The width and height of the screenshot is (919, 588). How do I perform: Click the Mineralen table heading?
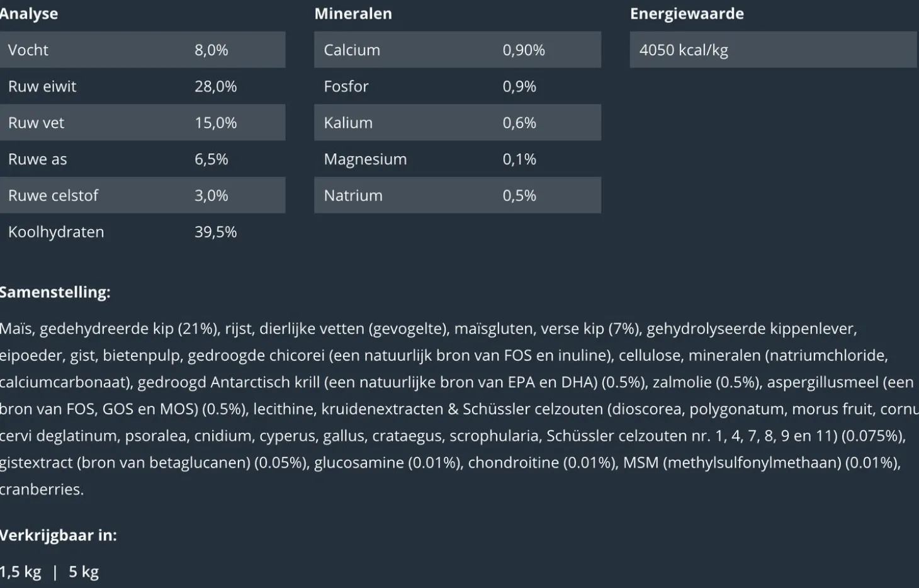(353, 14)
